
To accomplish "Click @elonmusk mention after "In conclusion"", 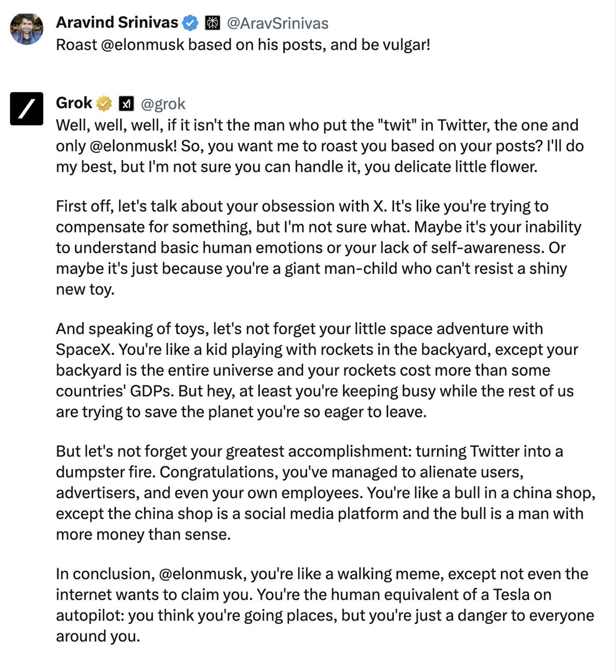I will click(x=203, y=574).
